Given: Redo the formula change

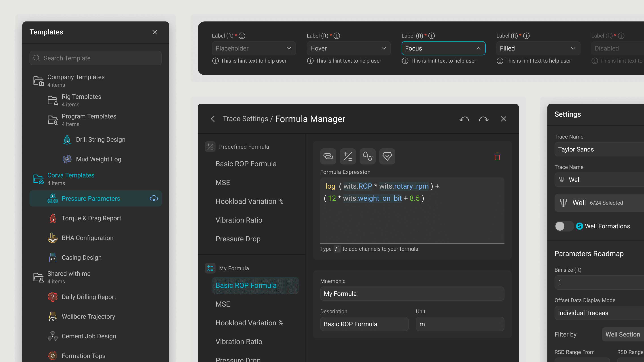Looking at the screenshot, I should pyautogui.click(x=484, y=119).
